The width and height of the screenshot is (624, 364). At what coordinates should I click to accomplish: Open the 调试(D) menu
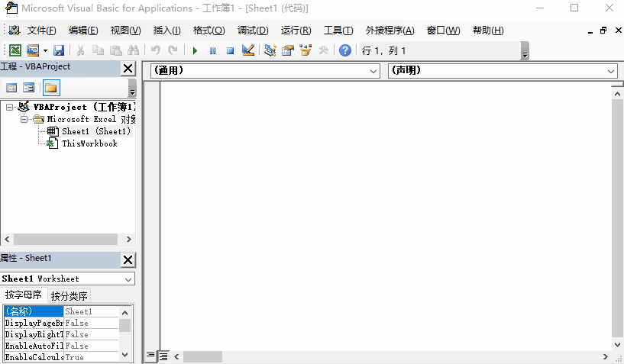[x=253, y=31]
